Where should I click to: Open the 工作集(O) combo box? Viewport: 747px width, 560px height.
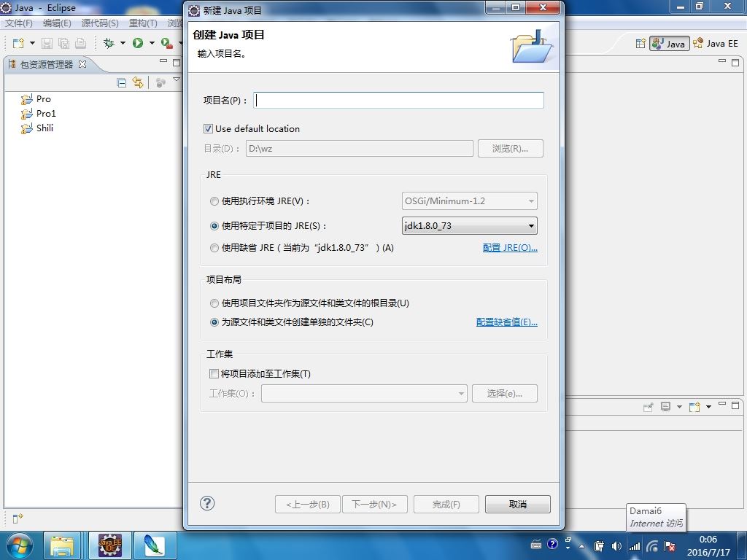(364, 393)
